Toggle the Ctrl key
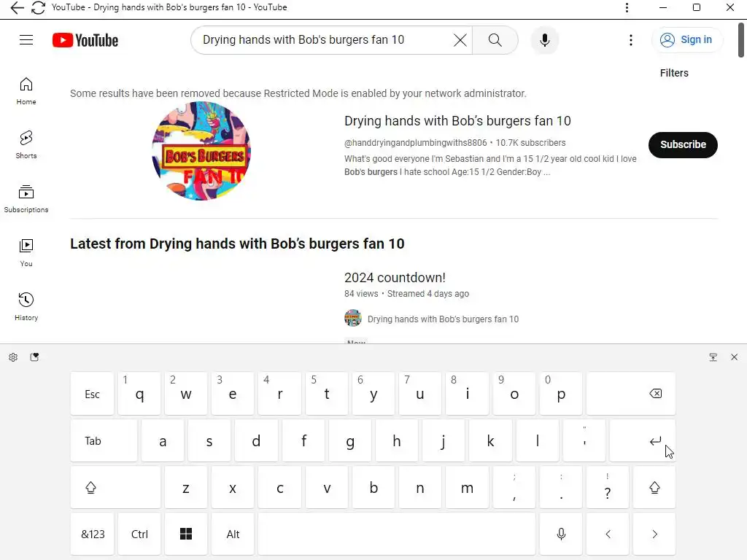The width and height of the screenshot is (747, 560). tap(139, 534)
